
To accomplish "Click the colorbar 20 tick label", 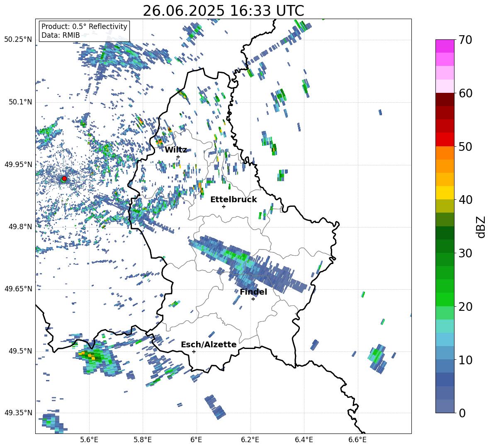I will pos(465,307).
